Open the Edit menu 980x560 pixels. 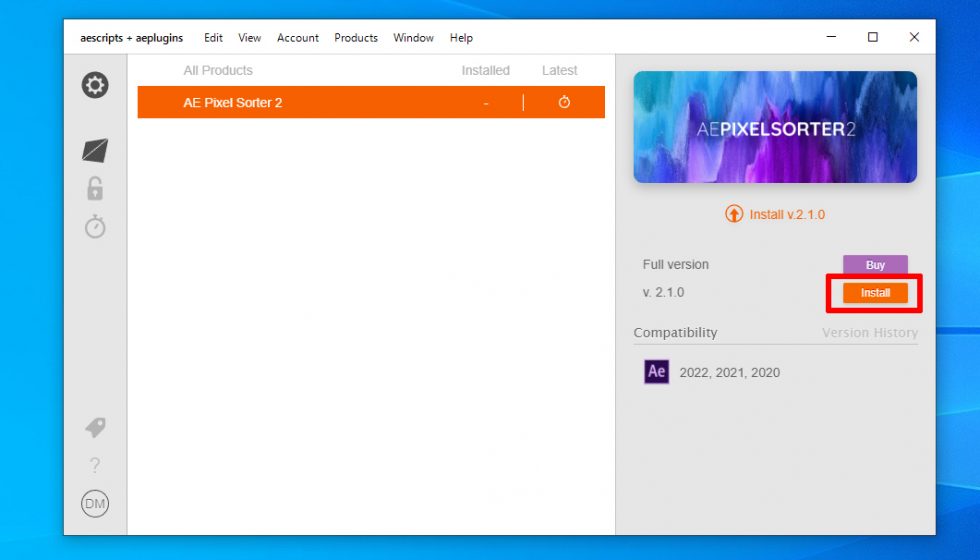[213, 38]
